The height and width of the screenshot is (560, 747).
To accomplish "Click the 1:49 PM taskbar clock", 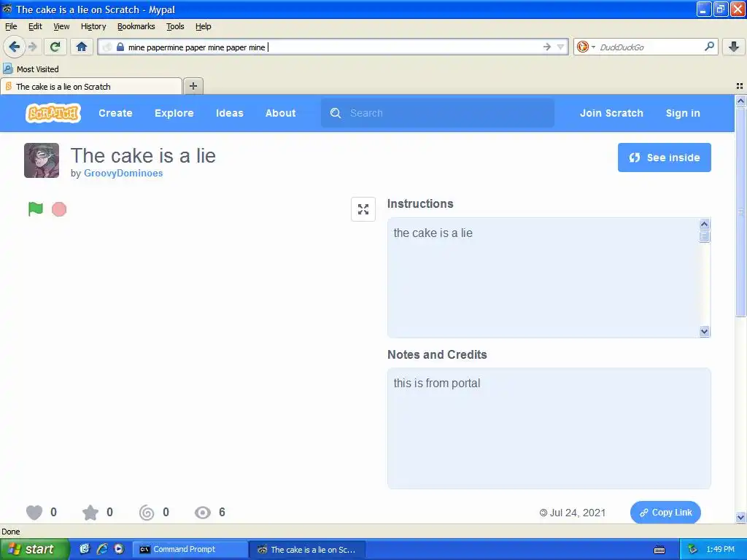I will (x=720, y=549).
